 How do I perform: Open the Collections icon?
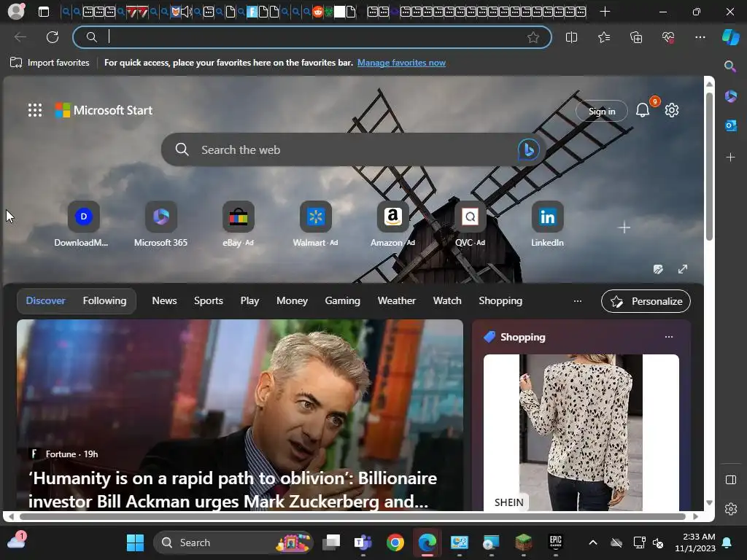pyautogui.click(x=636, y=37)
